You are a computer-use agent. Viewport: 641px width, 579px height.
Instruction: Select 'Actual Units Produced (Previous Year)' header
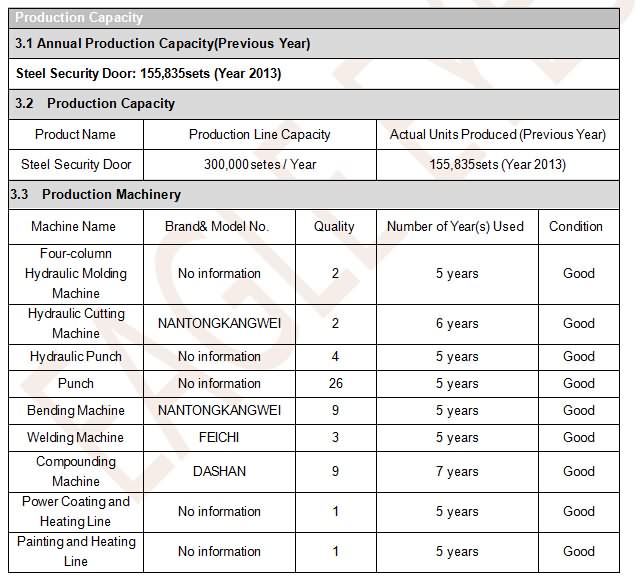pyautogui.click(x=498, y=135)
